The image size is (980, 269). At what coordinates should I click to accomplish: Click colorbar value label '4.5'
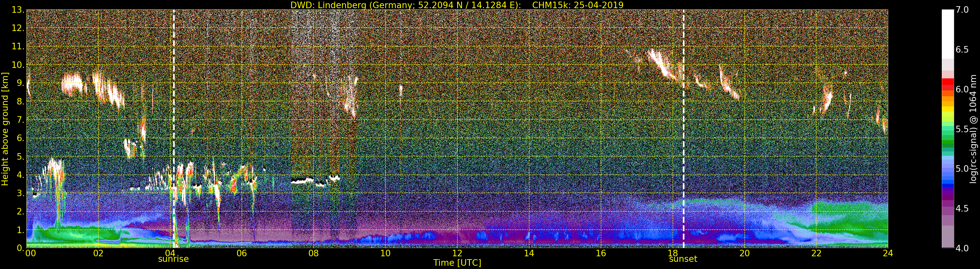coord(962,209)
